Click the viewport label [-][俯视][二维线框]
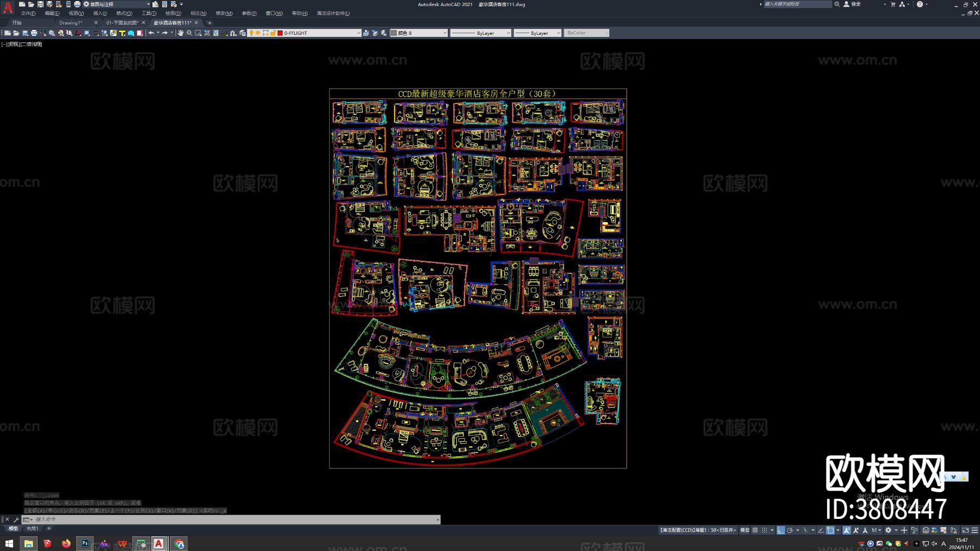 click(x=22, y=44)
